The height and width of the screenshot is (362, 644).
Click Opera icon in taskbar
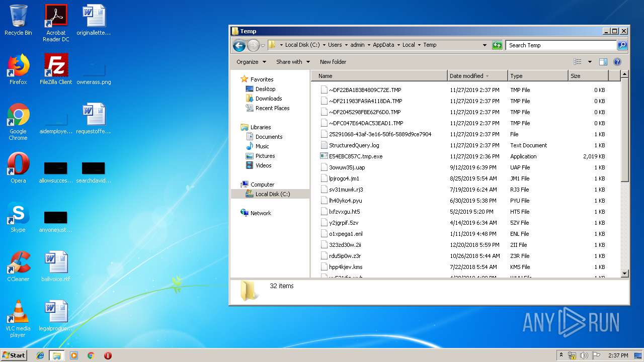(x=108, y=355)
